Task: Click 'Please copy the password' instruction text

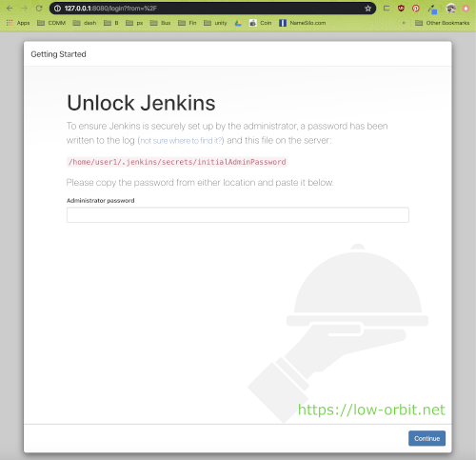Action: point(200,183)
